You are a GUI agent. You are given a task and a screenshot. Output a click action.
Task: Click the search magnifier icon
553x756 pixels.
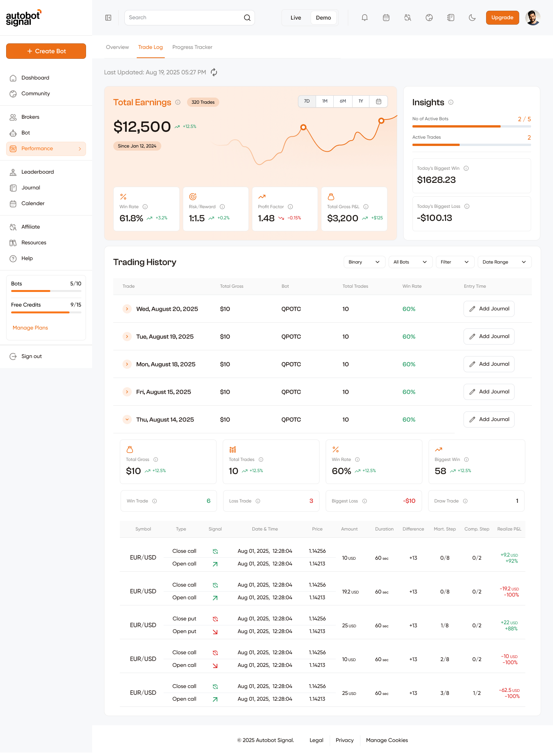pos(247,18)
